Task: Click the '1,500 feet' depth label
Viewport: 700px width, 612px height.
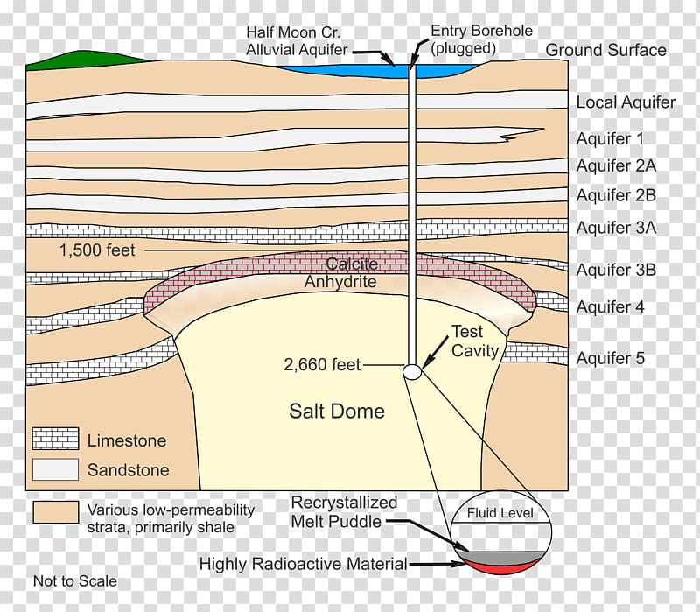Action: [97, 250]
